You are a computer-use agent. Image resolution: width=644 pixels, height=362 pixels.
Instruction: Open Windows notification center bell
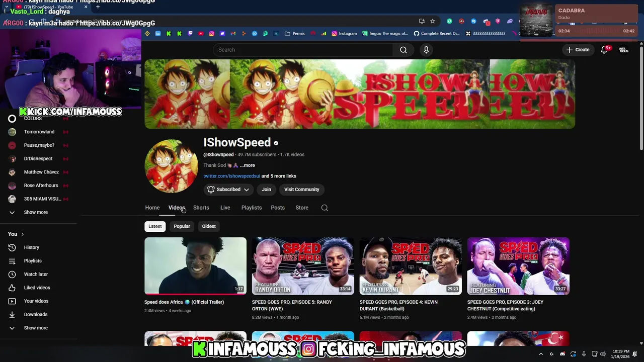[635, 354]
